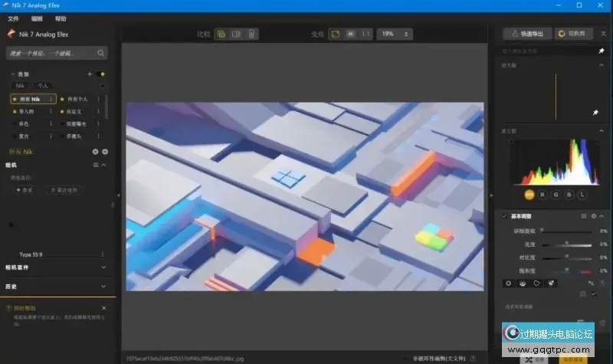This screenshot has height=364, width=613.
Task: Click reset gear icon for 基本调整
Action: point(593,216)
